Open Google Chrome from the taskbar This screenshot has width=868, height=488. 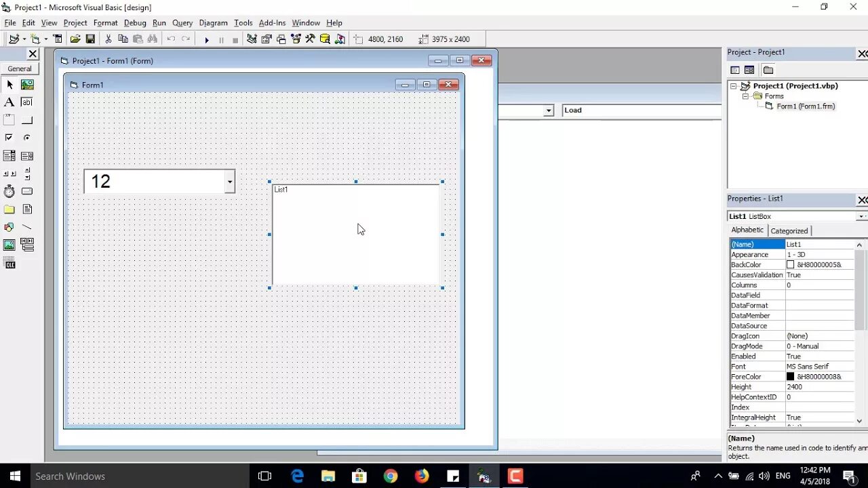pyautogui.click(x=391, y=476)
